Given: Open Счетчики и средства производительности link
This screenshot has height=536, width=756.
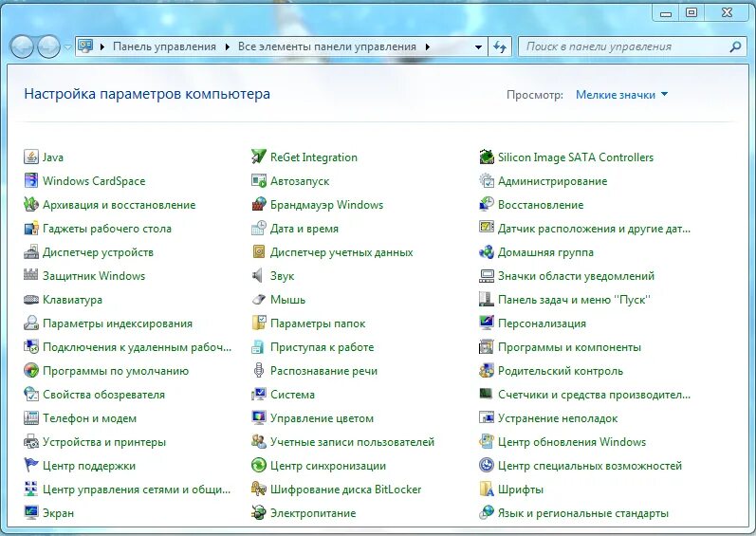Looking at the screenshot, I should (x=594, y=395).
